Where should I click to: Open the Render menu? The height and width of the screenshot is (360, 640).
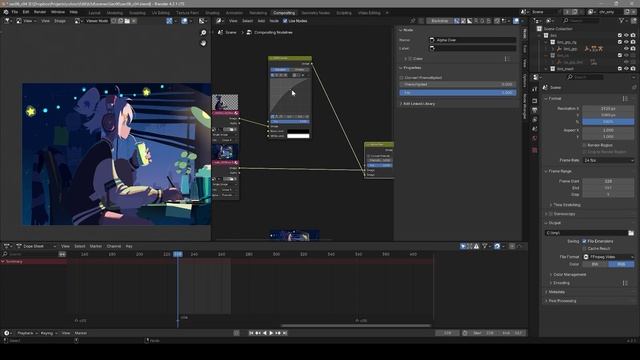tap(40, 12)
